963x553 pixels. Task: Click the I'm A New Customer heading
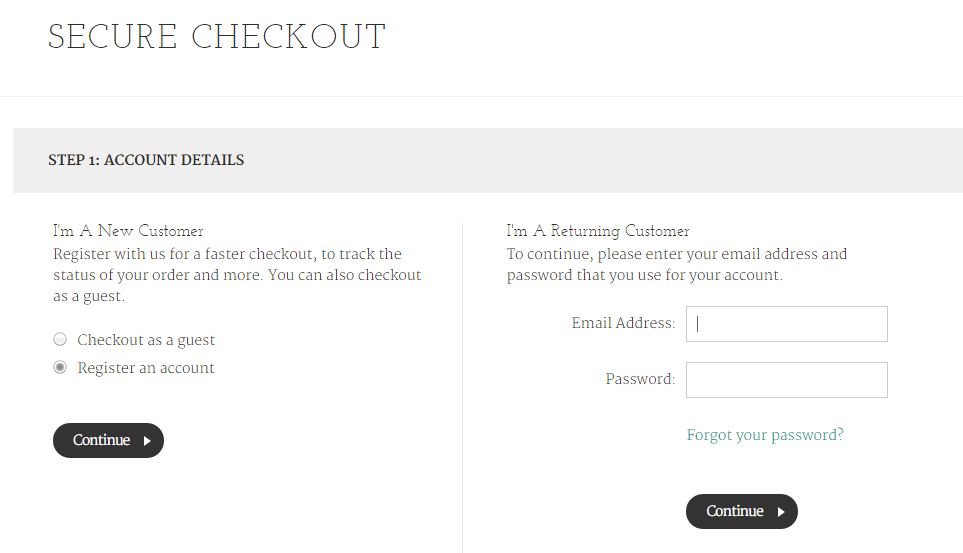tap(128, 231)
